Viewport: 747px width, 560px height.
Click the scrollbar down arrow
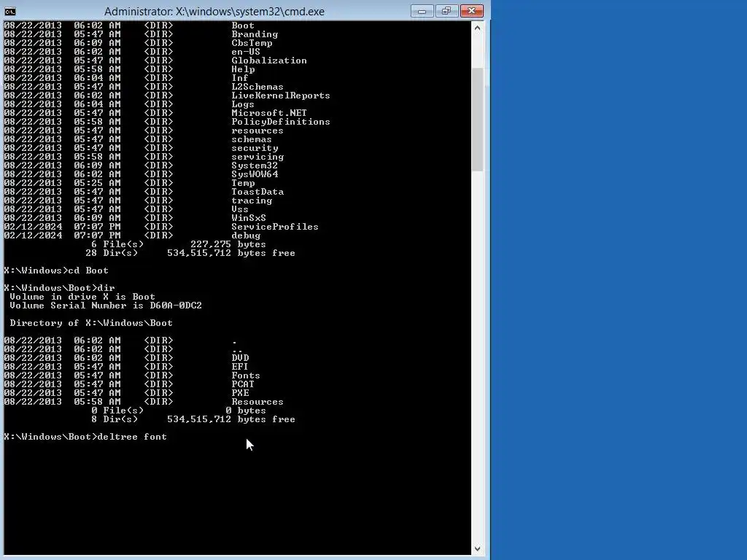click(477, 549)
